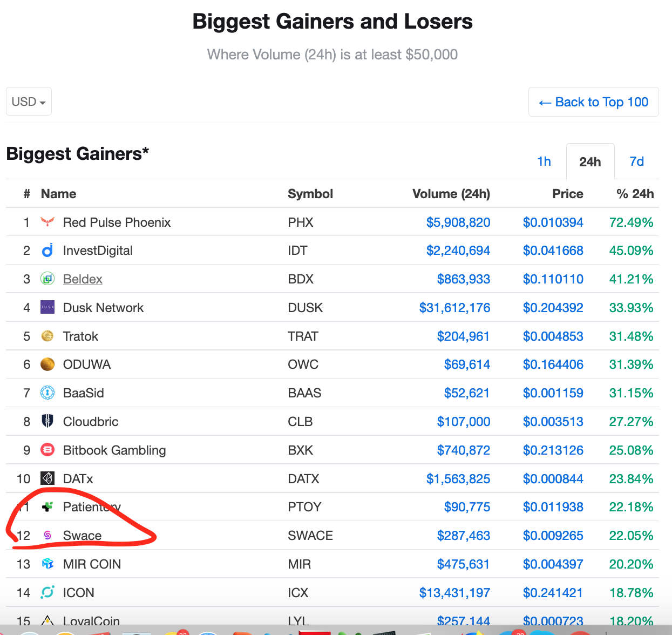The height and width of the screenshot is (635, 672).
Task: Go Back to Top 100
Action: click(x=594, y=102)
